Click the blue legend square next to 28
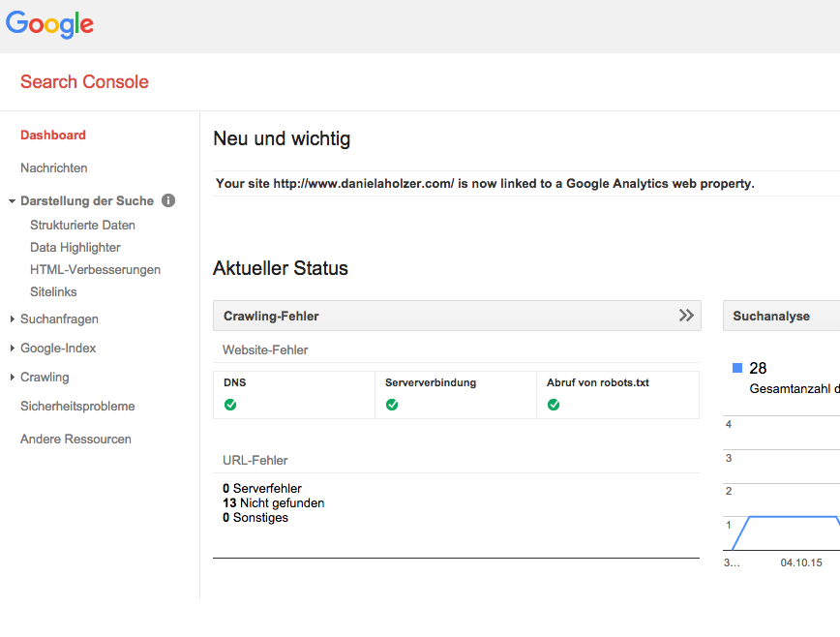 tap(737, 368)
